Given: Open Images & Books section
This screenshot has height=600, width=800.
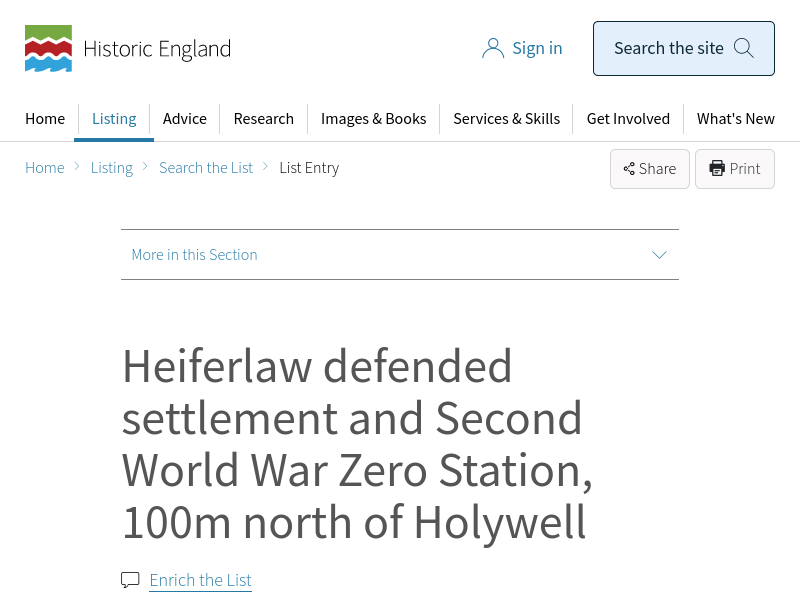Looking at the screenshot, I should tap(373, 119).
